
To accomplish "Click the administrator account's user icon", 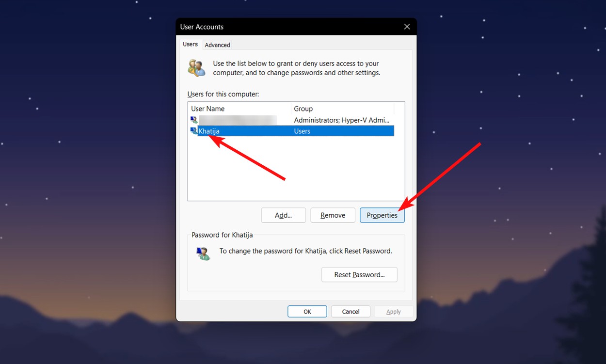I will (194, 120).
